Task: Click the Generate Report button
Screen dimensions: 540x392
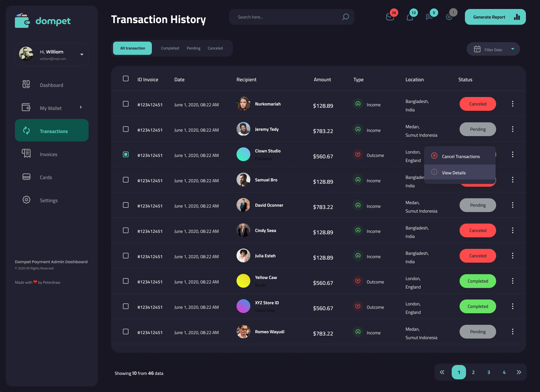Action: tap(495, 17)
